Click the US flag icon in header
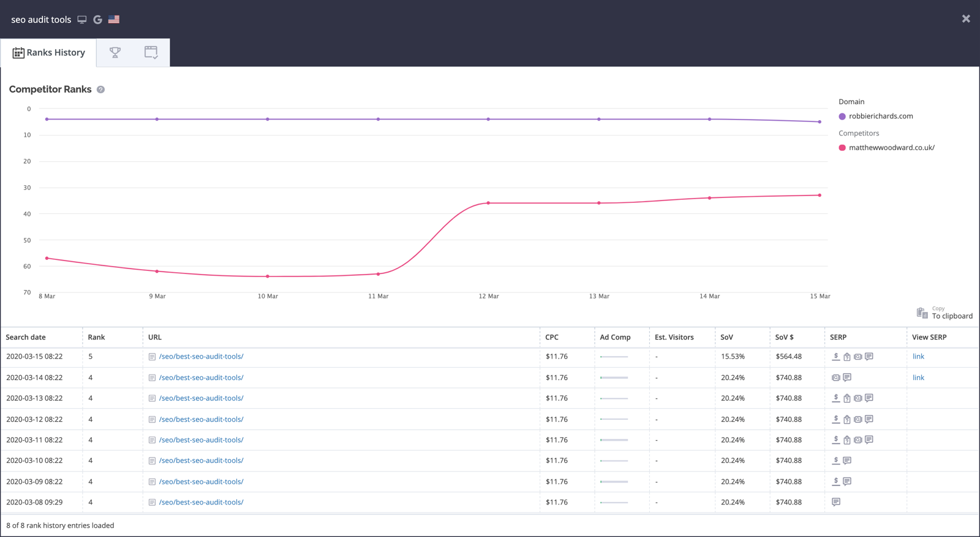Viewport: 980px width, 537px height. point(114,20)
